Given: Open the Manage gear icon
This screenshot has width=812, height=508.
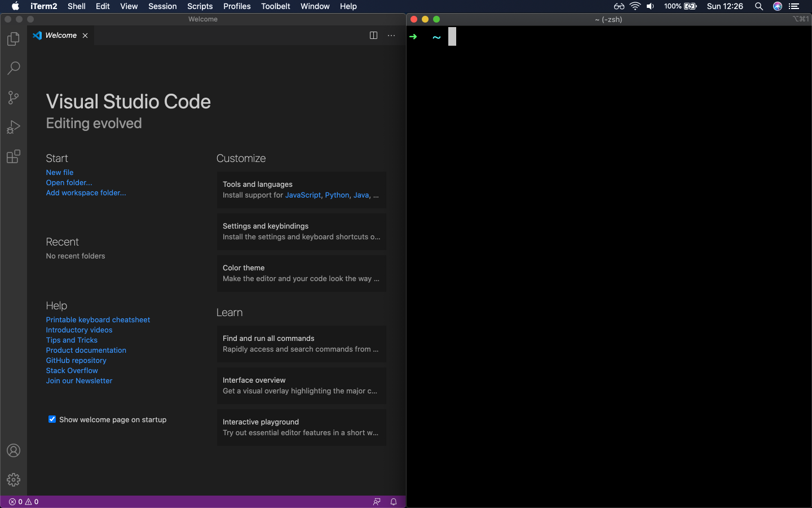Looking at the screenshot, I should click(14, 480).
